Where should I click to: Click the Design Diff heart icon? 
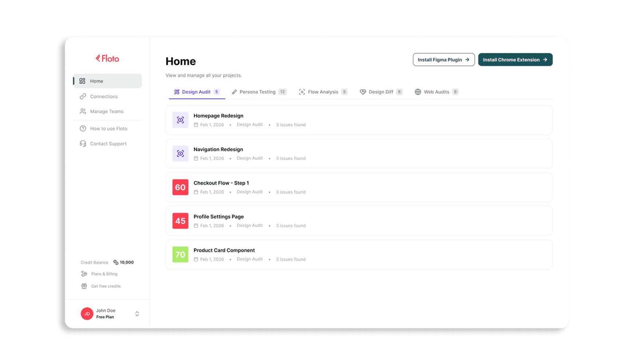pyautogui.click(x=363, y=92)
